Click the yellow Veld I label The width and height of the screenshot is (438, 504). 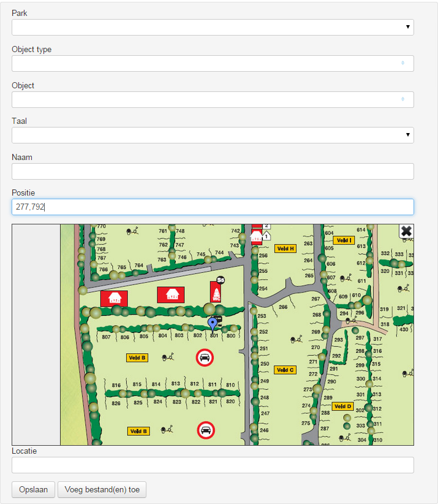344,240
